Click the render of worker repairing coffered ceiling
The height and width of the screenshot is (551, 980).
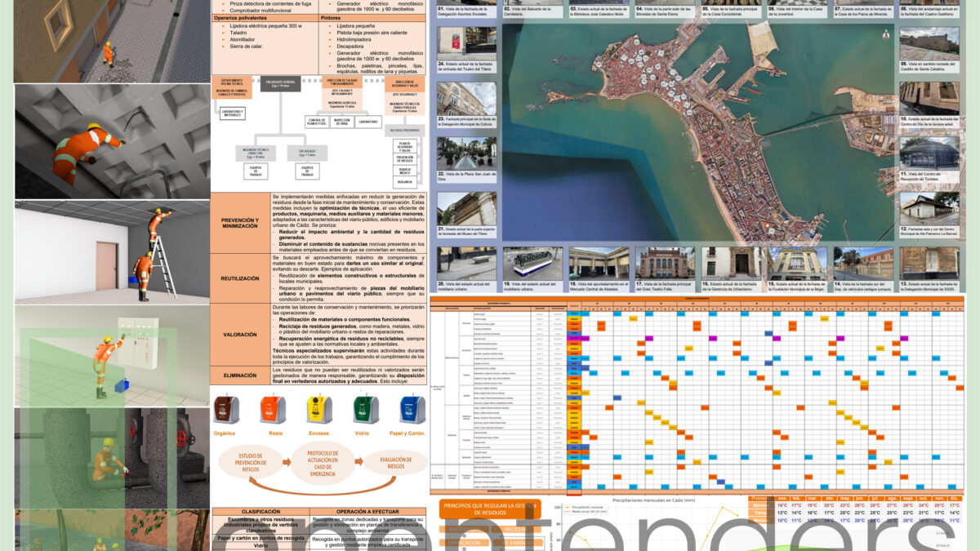point(112,140)
